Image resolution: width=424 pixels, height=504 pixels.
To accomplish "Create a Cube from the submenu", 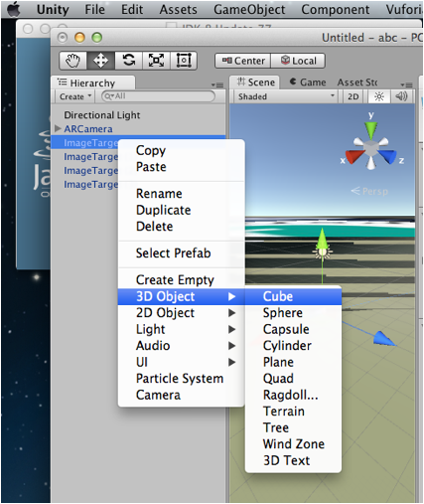I will (293, 296).
